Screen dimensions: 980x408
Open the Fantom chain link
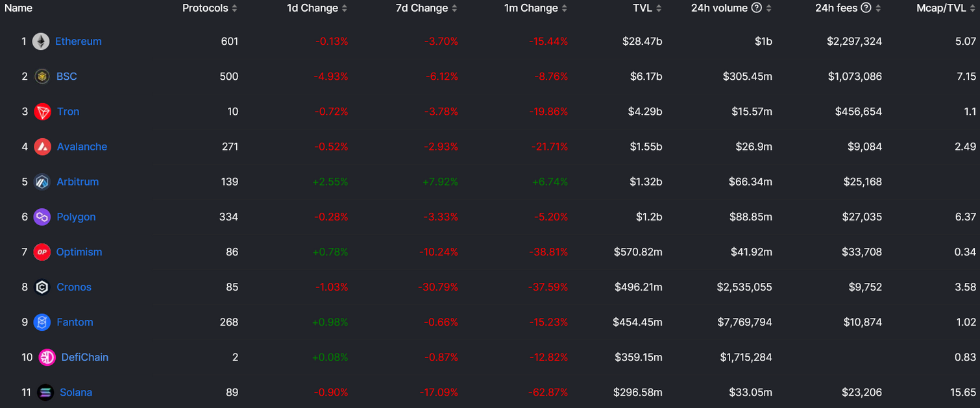(75, 322)
